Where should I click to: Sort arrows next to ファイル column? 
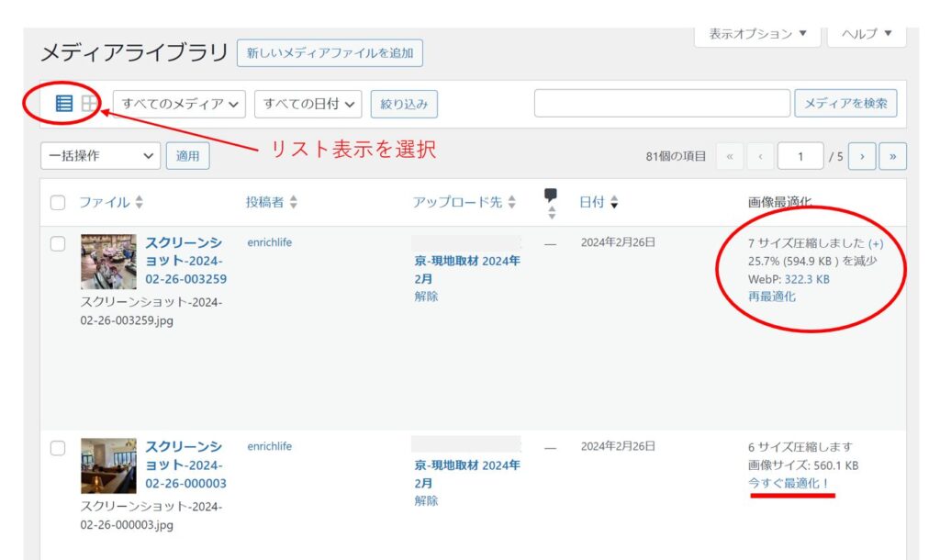(x=140, y=202)
